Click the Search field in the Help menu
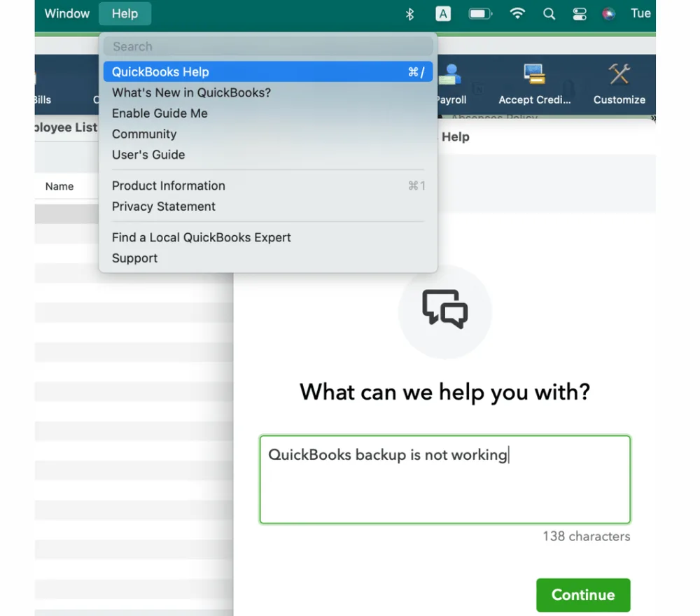 point(268,46)
